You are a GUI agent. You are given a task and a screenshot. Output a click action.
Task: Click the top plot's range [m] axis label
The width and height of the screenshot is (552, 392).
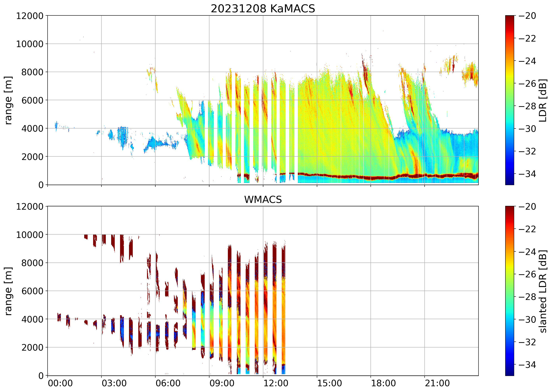(x=9, y=100)
